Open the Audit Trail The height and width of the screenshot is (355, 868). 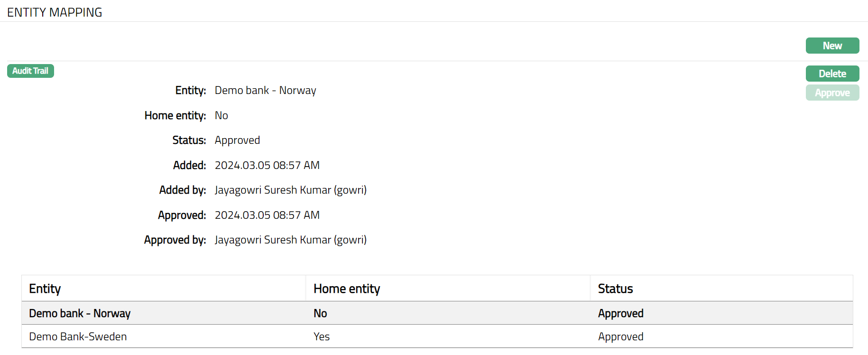click(x=30, y=71)
